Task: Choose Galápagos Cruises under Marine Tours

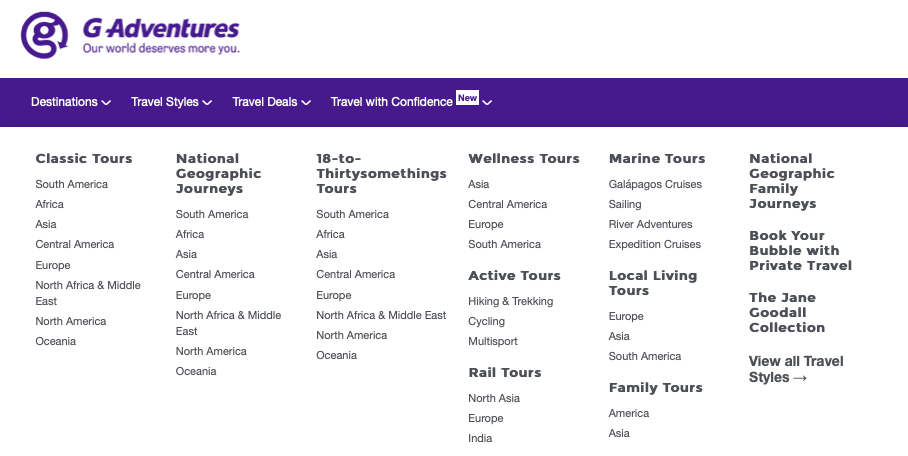Action: (x=655, y=184)
